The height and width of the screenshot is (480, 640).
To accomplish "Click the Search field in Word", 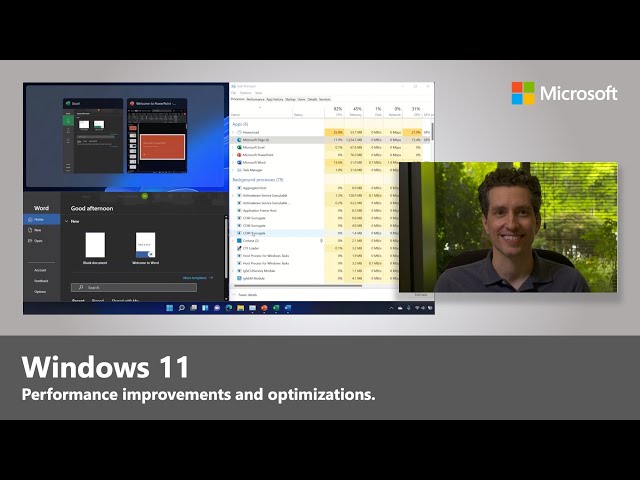I will pyautogui.click(x=134, y=287).
